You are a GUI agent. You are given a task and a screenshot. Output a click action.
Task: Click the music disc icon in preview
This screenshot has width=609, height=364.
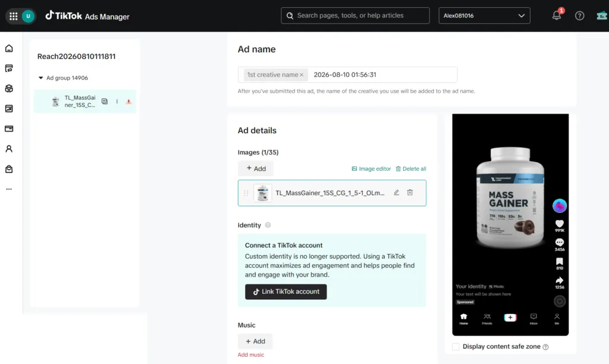(x=559, y=301)
